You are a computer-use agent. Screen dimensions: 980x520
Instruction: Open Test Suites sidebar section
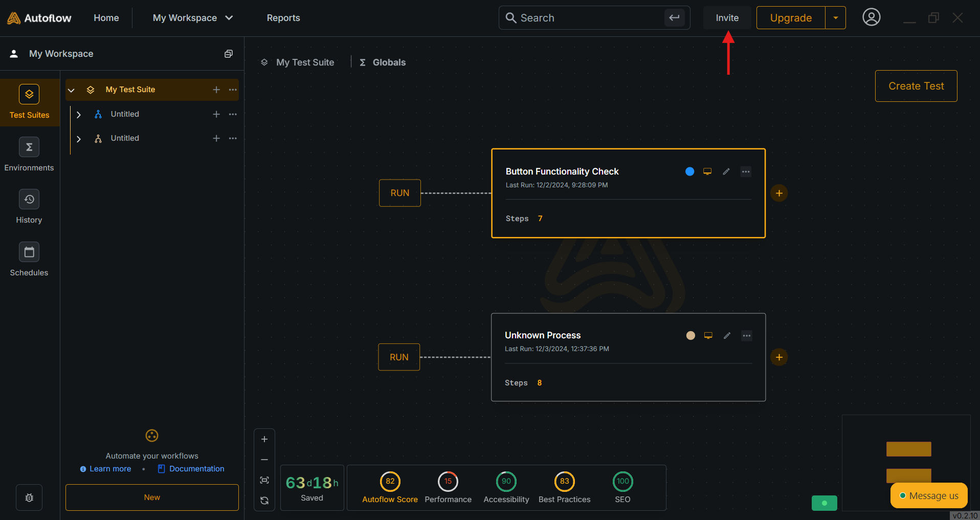point(29,102)
